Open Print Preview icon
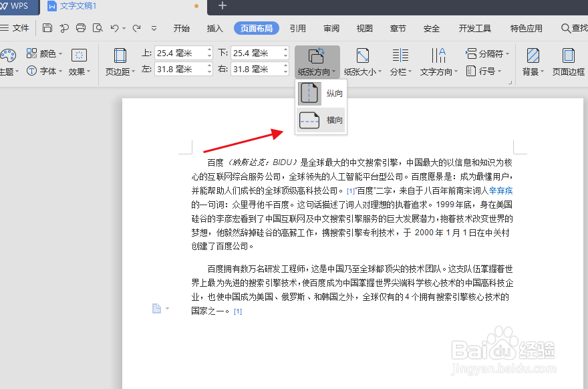The image size is (588, 389). coord(98,28)
